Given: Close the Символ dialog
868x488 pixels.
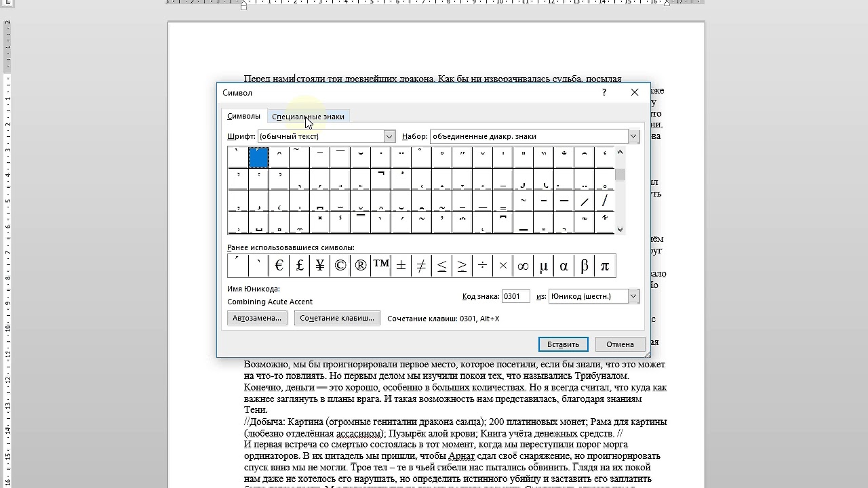Looking at the screenshot, I should click(x=635, y=92).
